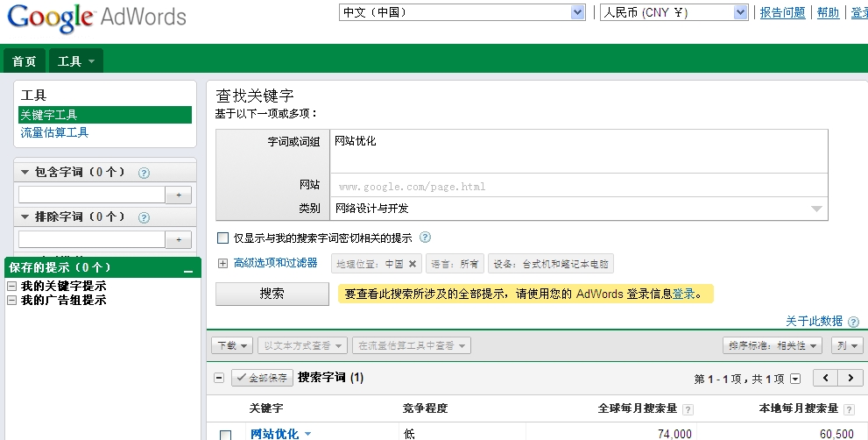Click the Google AdWords logo
The width and height of the screenshot is (868, 440).
coord(97,18)
